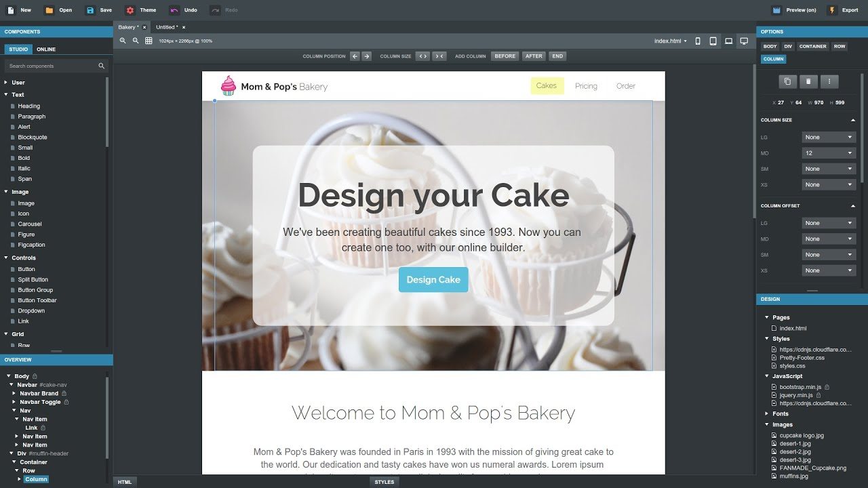Toggle lock on Navbar Brand item

[64, 393]
